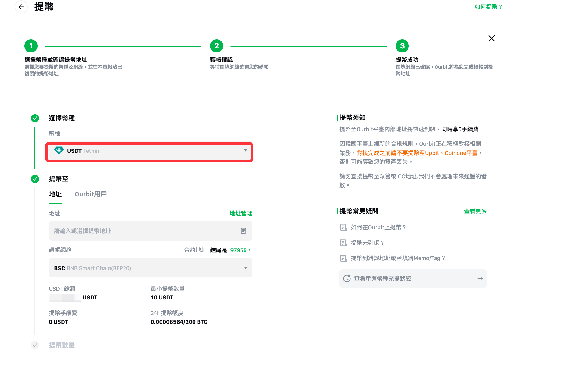This screenshot has height=372, width=588.
Task: Click green checkmark next to 選擇幣種
Action: point(35,118)
